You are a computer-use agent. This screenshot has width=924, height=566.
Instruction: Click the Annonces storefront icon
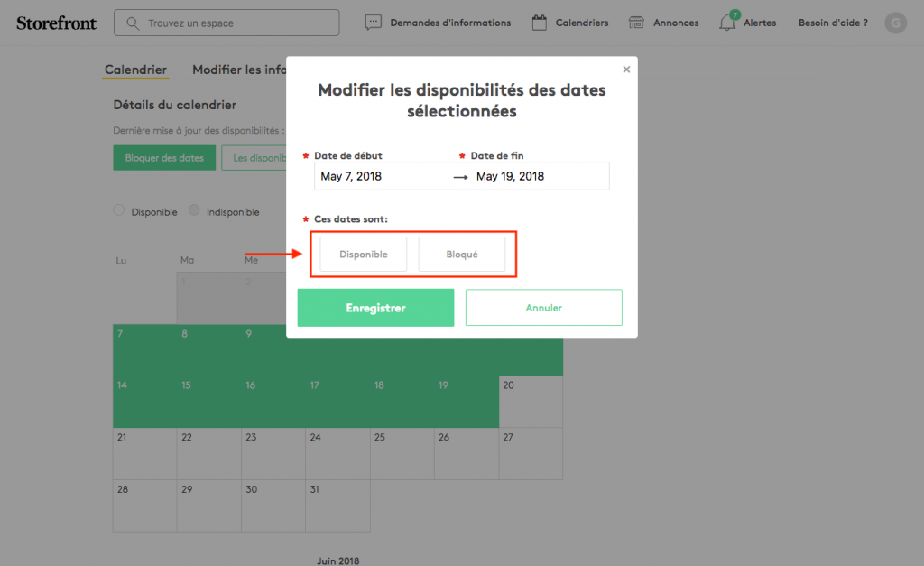[x=637, y=23]
